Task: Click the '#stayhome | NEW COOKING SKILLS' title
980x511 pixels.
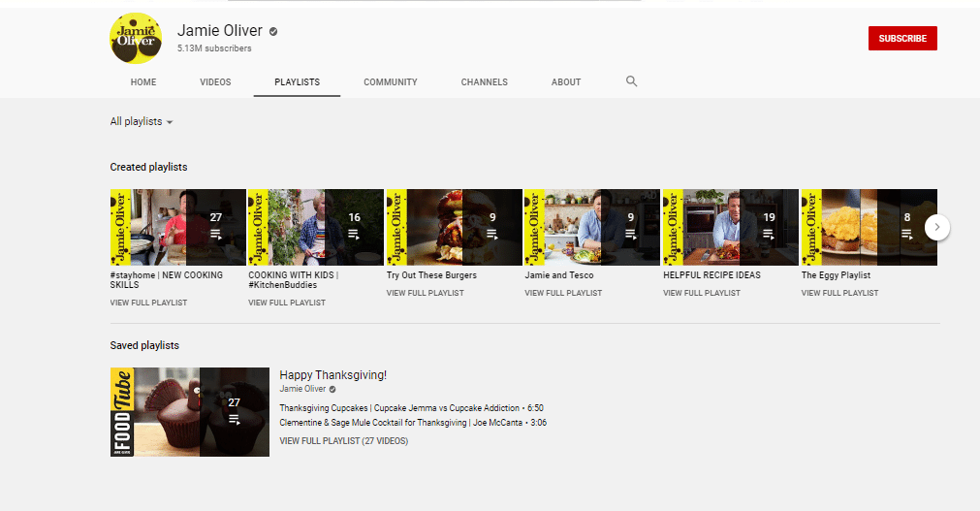Action: point(167,280)
